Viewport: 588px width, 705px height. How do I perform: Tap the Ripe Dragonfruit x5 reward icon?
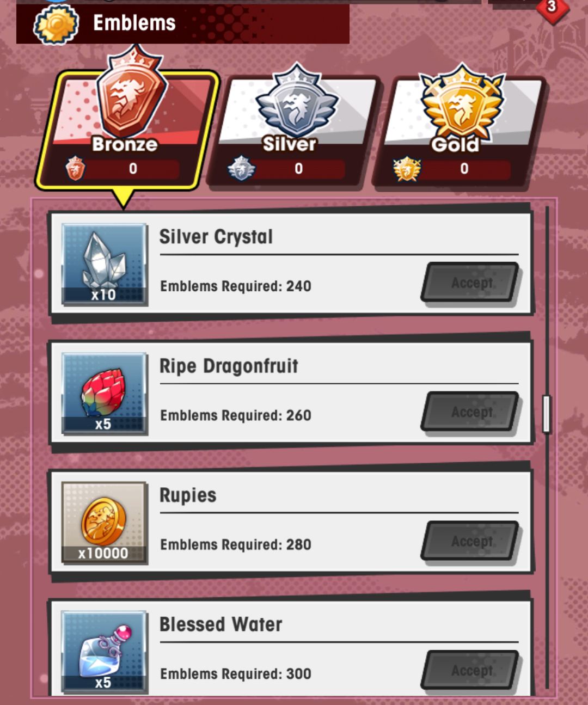104,394
